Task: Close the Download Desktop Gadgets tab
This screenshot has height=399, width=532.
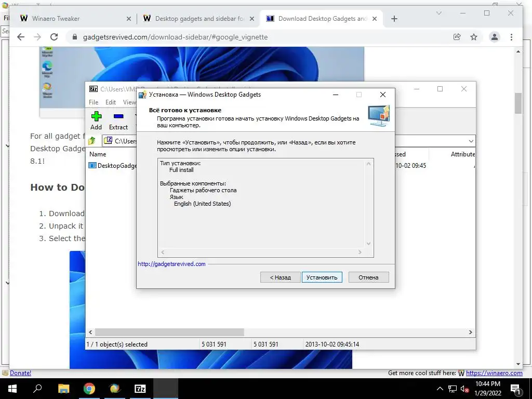Action: (x=375, y=19)
